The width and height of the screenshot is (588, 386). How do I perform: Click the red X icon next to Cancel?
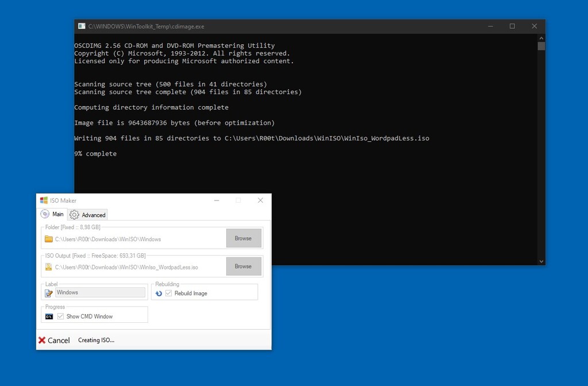tap(43, 340)
